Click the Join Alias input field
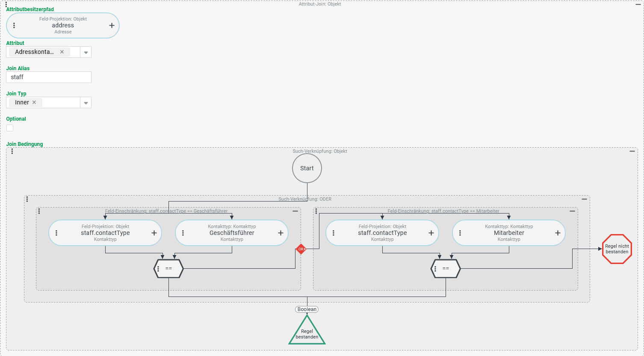The image size is (644, 356). [49, 77]
